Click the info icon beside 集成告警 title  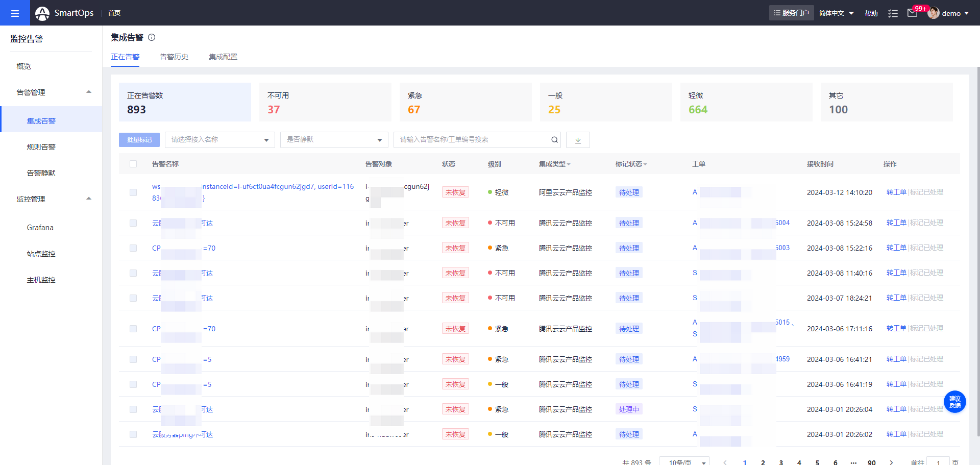(x=152, y=37)
